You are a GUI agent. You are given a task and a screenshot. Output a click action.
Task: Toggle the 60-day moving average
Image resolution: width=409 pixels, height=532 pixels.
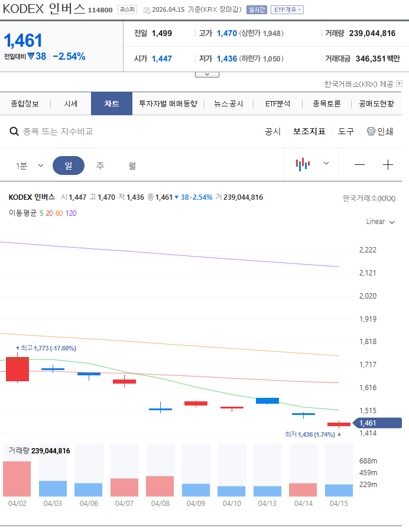pyautogui.click(x=59, y=213)
